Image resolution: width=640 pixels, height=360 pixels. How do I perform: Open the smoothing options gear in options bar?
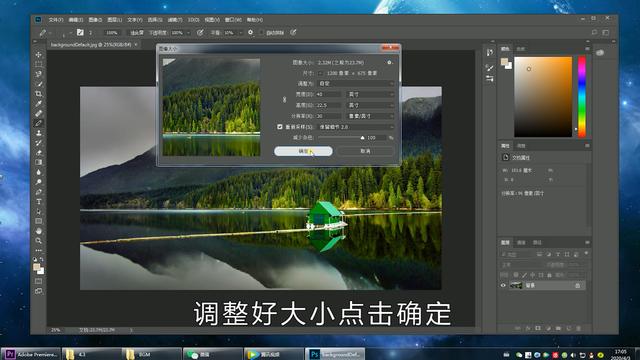250,32
